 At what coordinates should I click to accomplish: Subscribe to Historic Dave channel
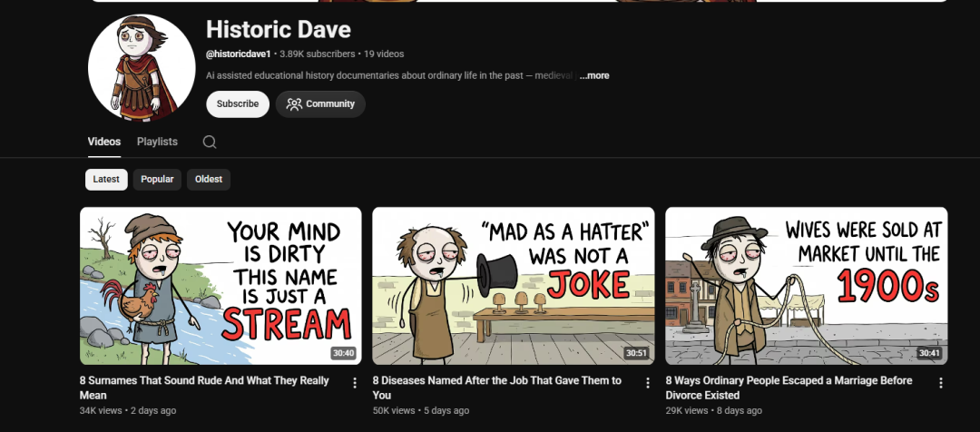[x=238, y=103]
